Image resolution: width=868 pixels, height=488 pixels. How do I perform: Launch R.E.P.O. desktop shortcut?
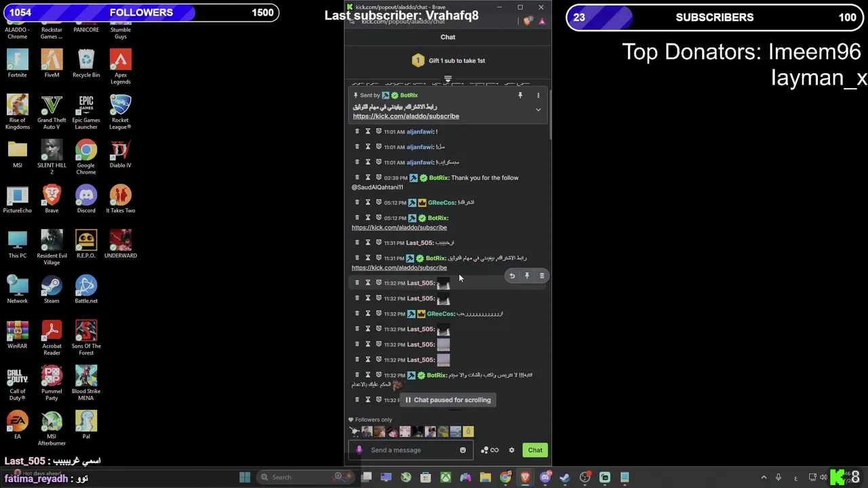tap(86, 244)
